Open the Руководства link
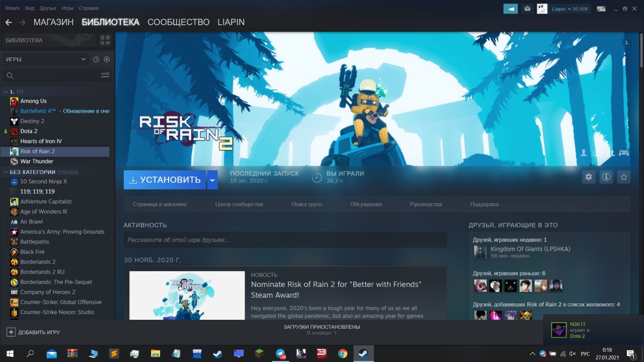 [x=426, y=204]
